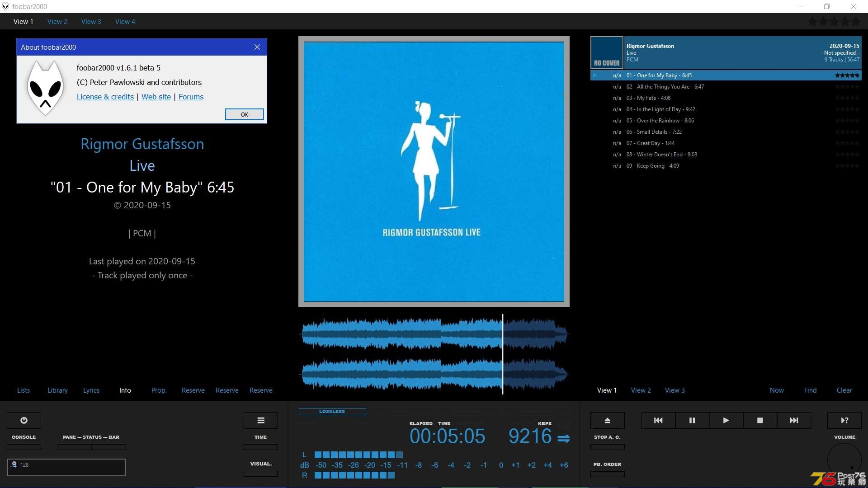
Task: Open the Lyrics tab
Action: point(91,390)
